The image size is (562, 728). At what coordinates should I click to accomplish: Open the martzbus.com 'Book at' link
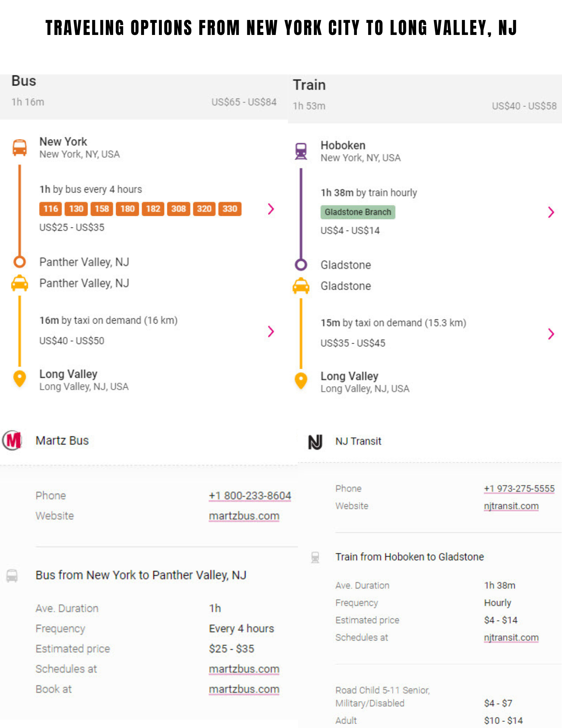244,689
